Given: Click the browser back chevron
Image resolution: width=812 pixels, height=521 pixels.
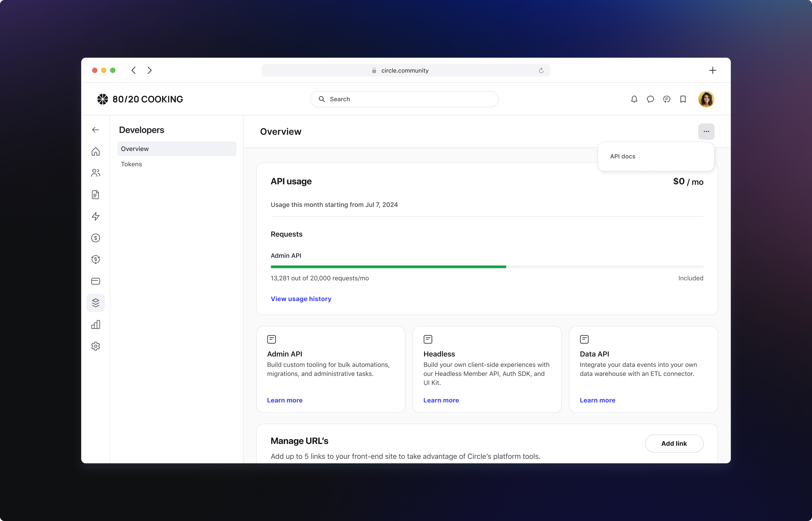Looking at the screenshot, I should point(134,70).
